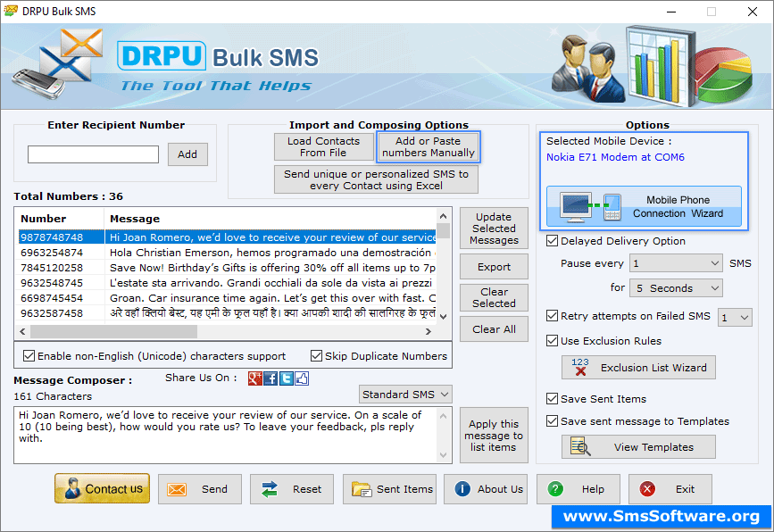Toggle Skip Duplicate Numbers checkbox
This screenshot has height=532, width=774.
click(316, 356)
